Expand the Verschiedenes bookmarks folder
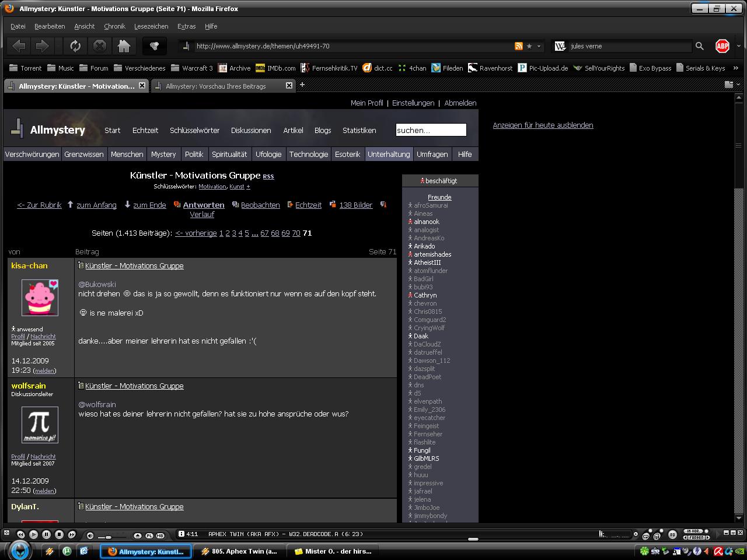 pos(139,68)
